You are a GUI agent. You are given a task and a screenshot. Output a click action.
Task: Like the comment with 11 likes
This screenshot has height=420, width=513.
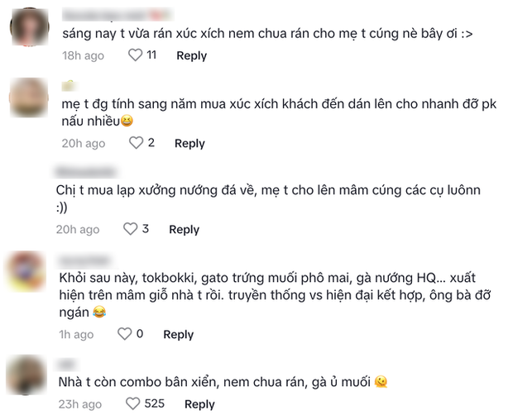click(136, 55)
